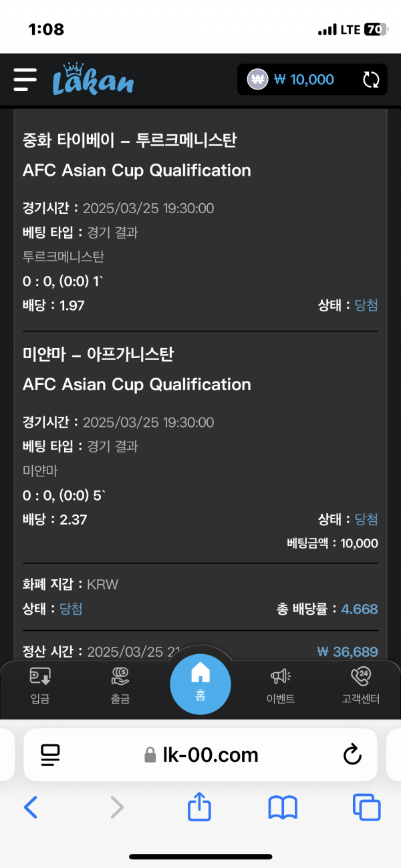Tap the Lakan crown logo
The height and width of the screenshot is (868, 401).
[93, 80]
